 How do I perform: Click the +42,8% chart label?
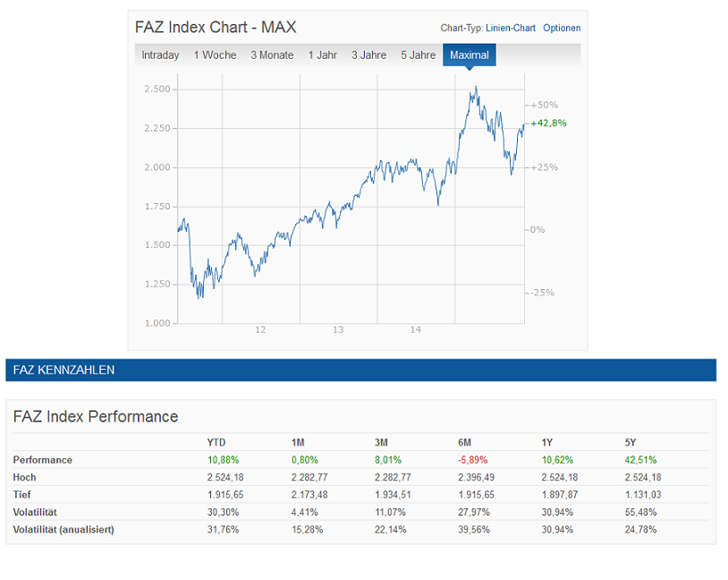[x=548, y=124]
